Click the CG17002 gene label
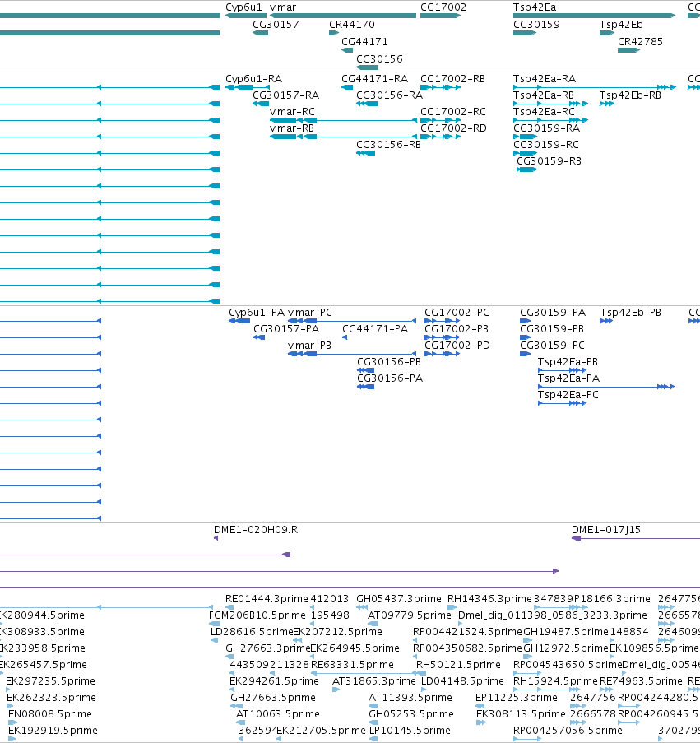 pos(443,7)
